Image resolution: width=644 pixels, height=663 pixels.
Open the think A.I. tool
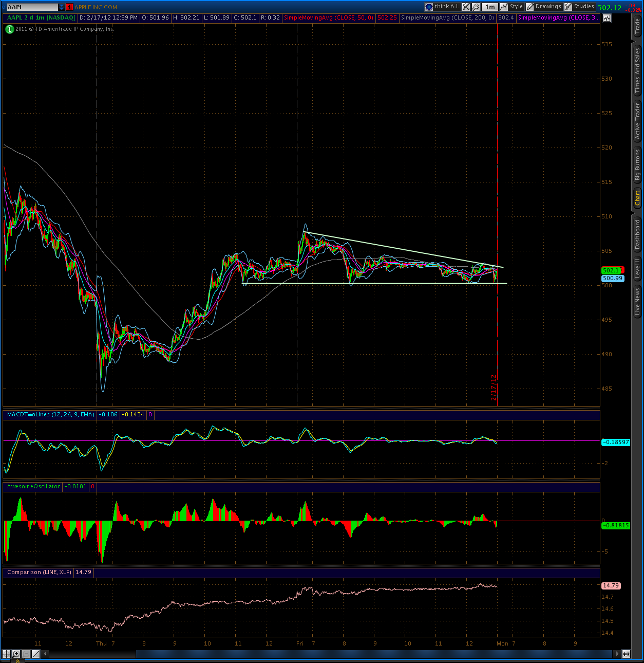443,7
